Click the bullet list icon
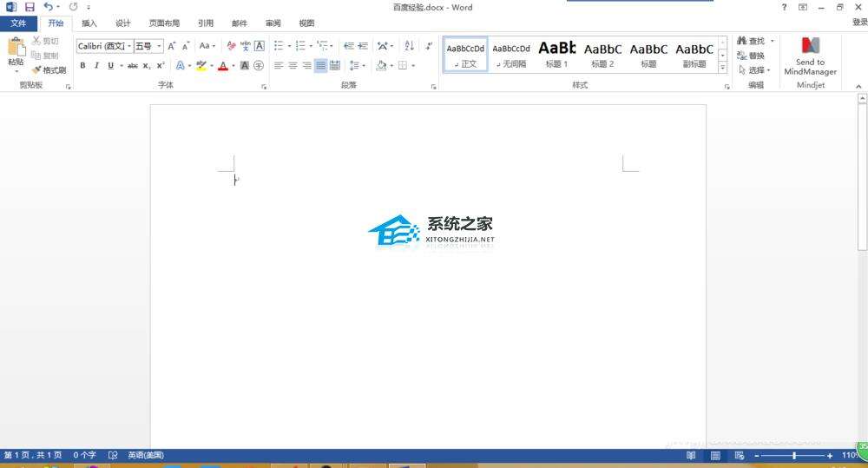This screenshot has width=868, height=468. coord(279,46)
